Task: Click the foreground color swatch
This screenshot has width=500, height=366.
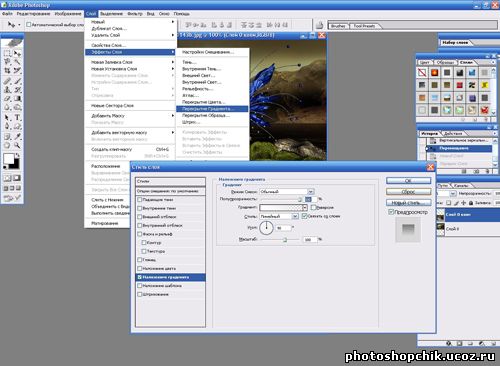Action: coord(8,158)
